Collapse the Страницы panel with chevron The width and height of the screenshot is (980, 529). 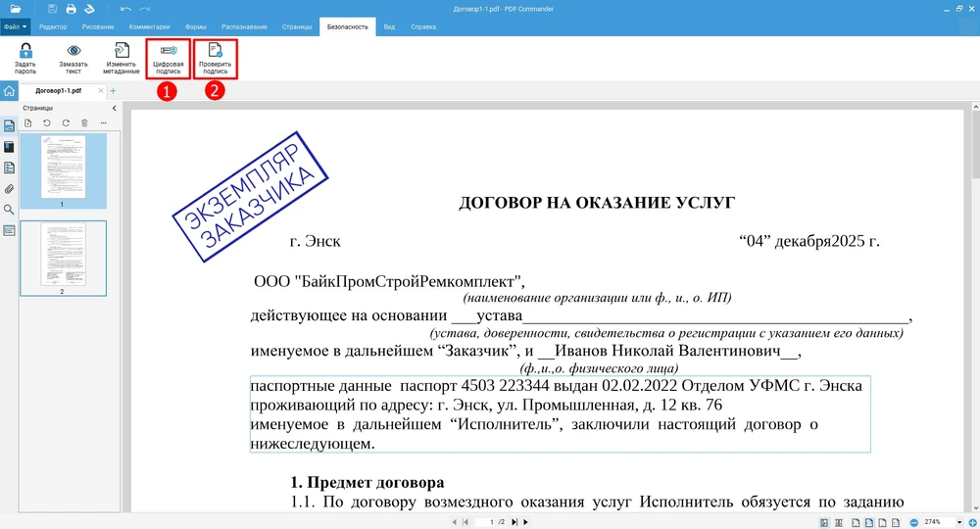coord(114,108)
